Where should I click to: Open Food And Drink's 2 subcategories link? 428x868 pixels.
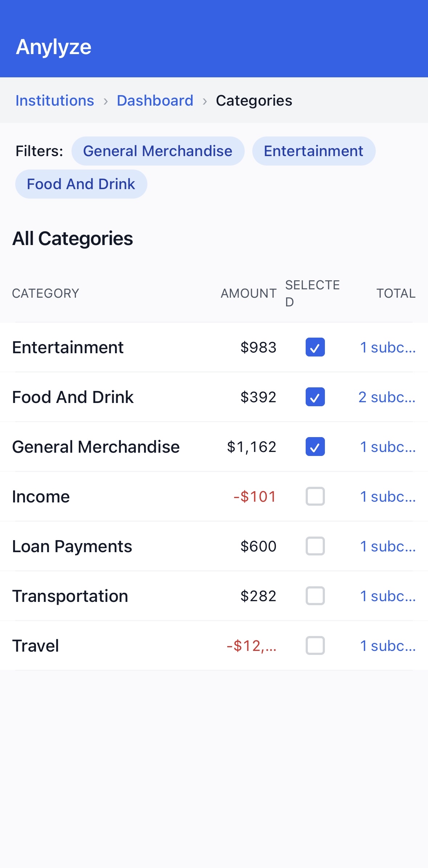(387, 397)
